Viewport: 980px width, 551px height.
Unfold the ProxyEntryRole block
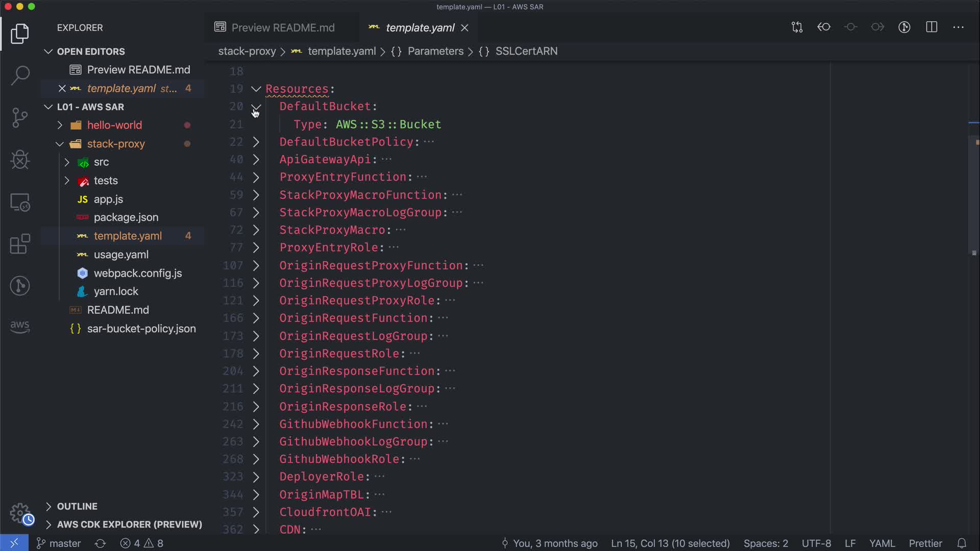[x=256, y=248]
